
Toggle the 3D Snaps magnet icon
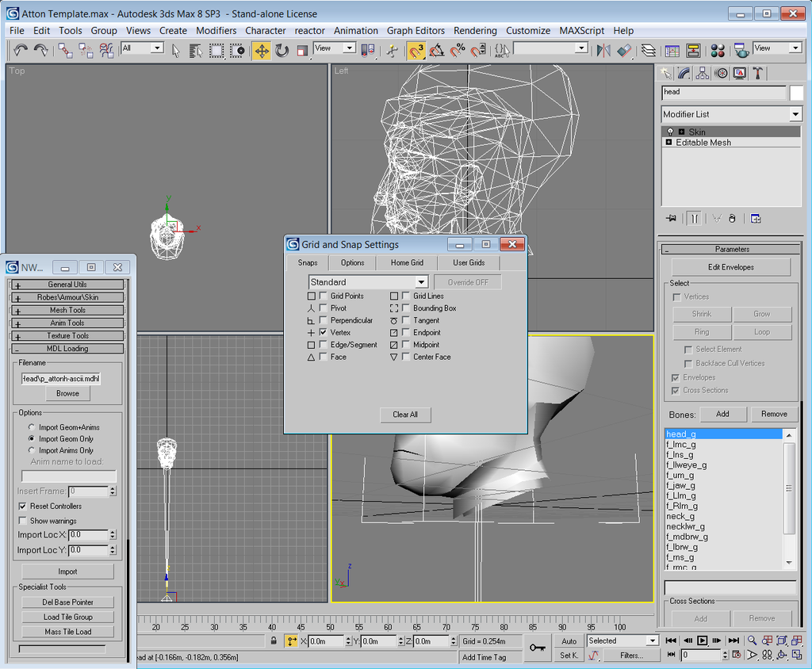point(416,51)
